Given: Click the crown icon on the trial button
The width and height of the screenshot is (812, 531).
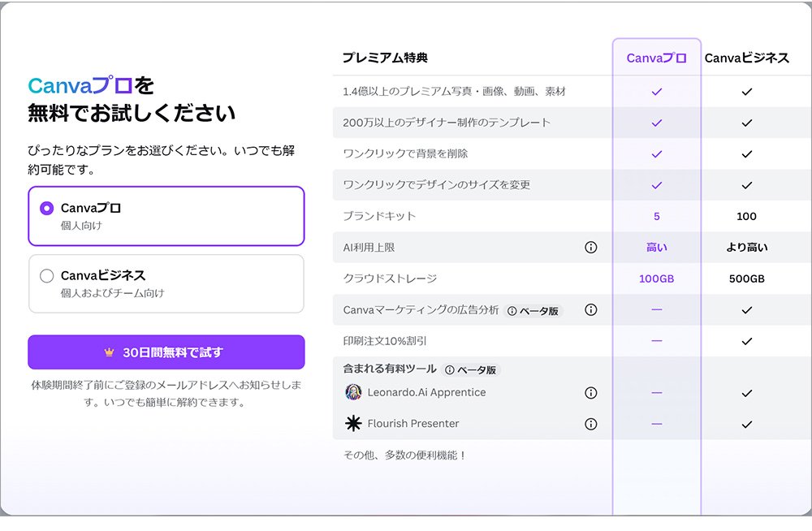Looking at the screenshot, I should pos(107,352).
